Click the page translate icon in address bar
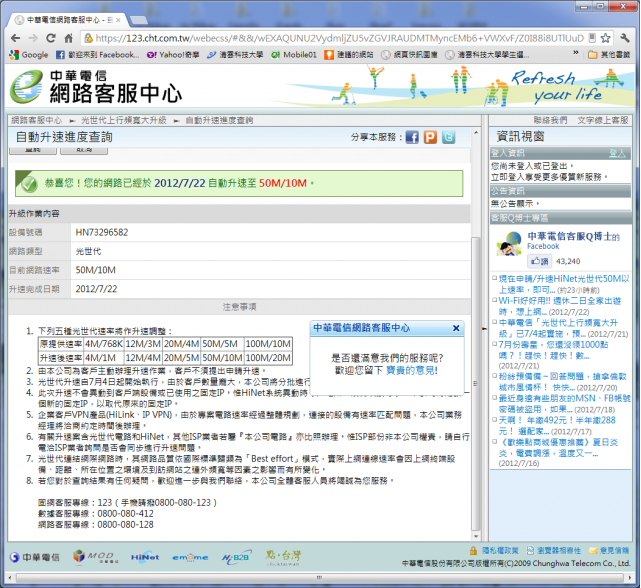 [x=592, y=38]
